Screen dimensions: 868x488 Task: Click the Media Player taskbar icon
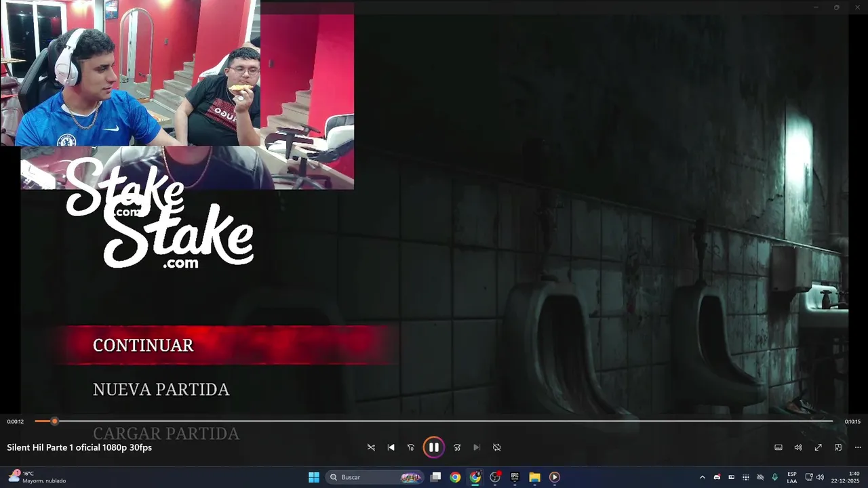coord(554,477)
